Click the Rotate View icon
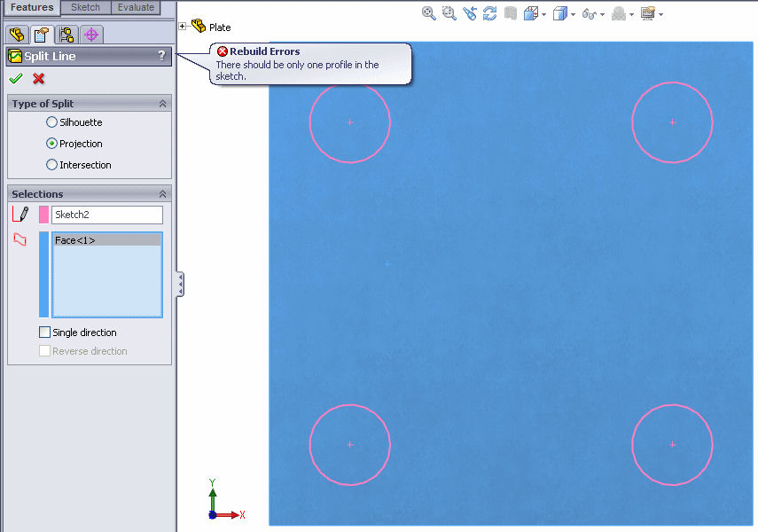Screen dimensions: 758x532 [489, 13]
